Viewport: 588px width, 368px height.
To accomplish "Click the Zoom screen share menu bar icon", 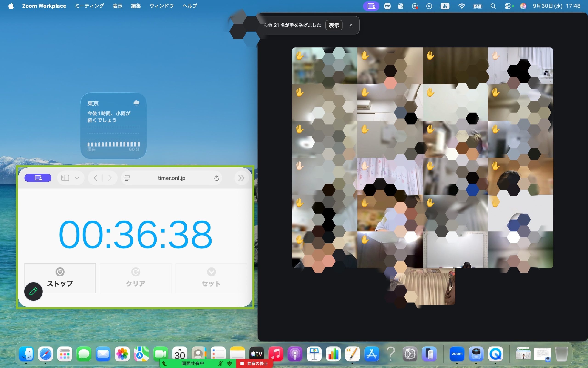I will click(371, 6).
